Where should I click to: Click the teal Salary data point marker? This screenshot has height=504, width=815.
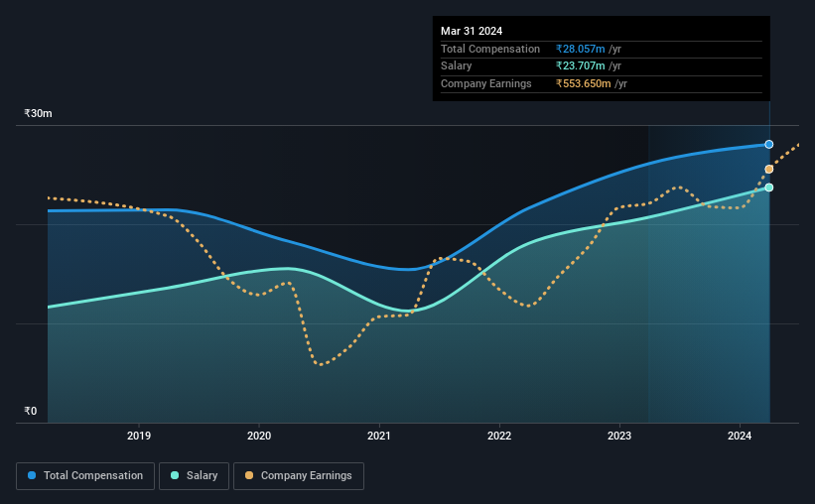(x=768, y=188)
